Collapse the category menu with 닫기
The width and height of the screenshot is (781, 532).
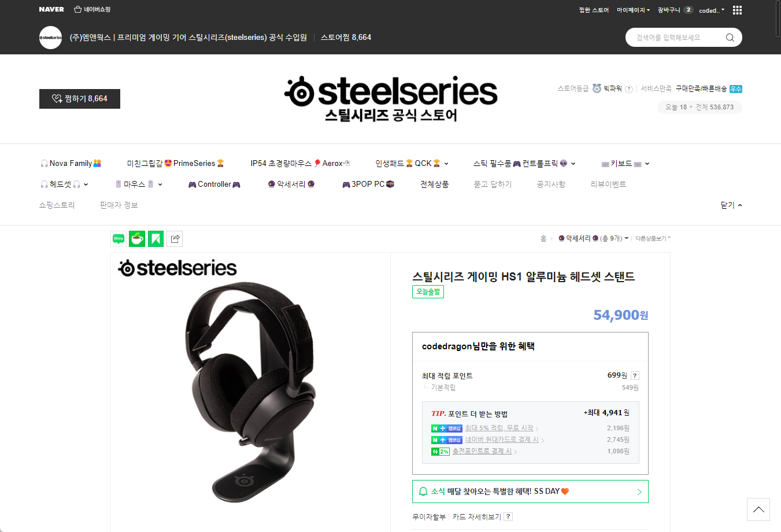pos(731,205)
